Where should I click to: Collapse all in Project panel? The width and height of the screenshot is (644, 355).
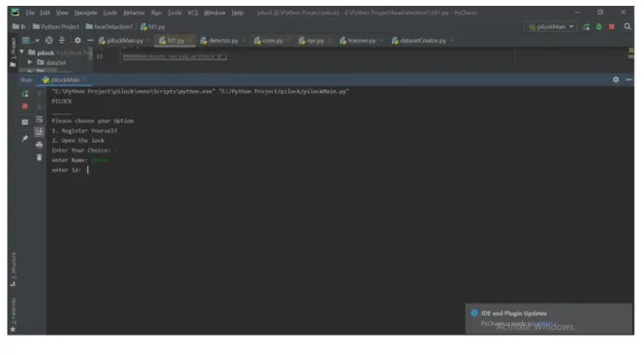(x=62, y=41)
